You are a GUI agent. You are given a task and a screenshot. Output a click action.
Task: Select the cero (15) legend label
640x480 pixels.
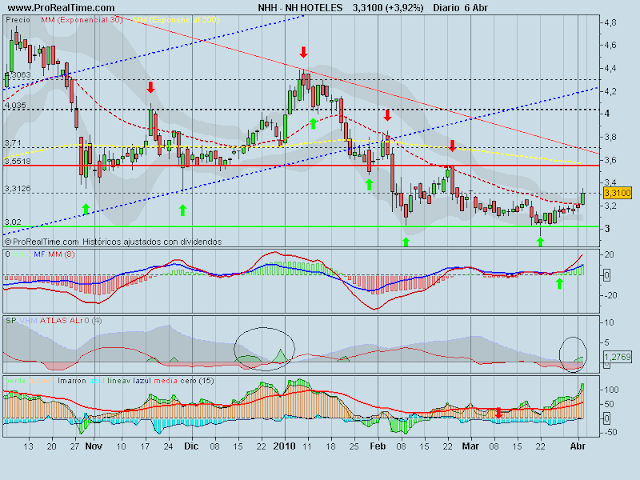pyautogui.click(x=197, y=380)
